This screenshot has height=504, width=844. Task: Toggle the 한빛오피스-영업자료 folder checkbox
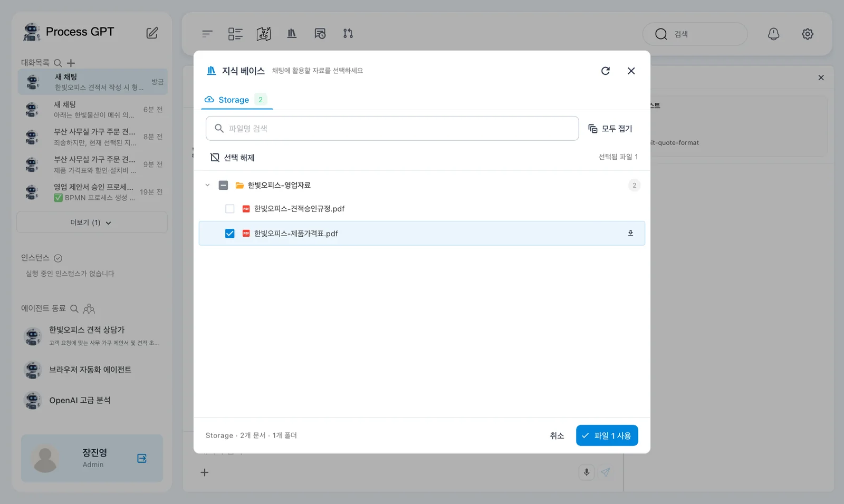coord(224,185)
